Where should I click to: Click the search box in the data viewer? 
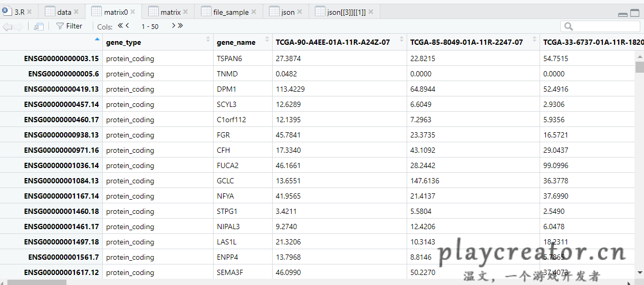click(604, 26)
